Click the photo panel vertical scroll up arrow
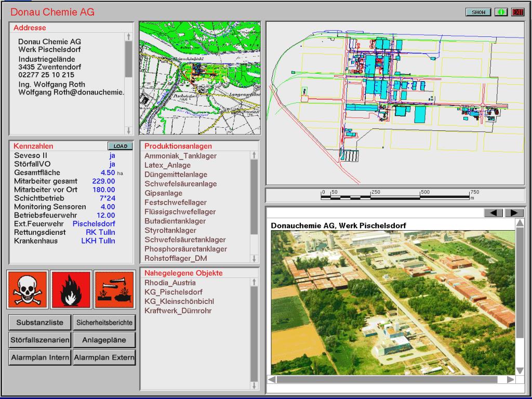 [520, 223]
